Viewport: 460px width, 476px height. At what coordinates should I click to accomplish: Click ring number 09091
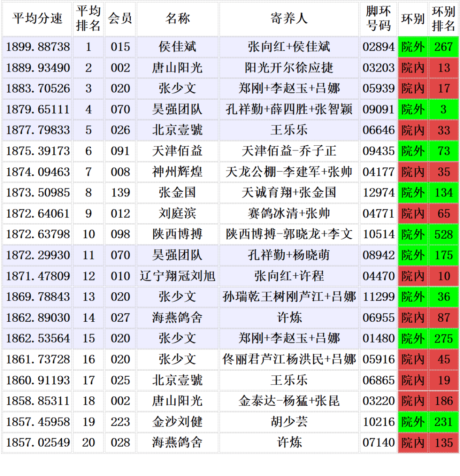(x=378, y=109)
